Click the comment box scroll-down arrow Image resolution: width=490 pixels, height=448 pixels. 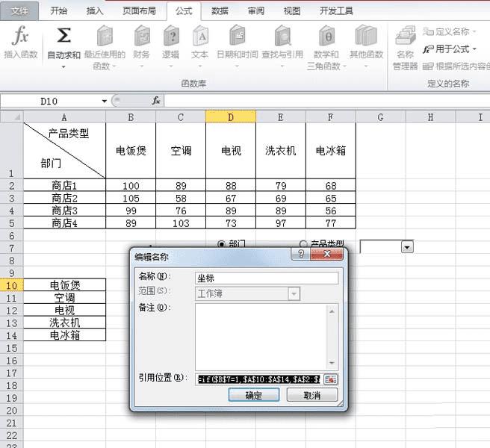click(x=332, y=363)
